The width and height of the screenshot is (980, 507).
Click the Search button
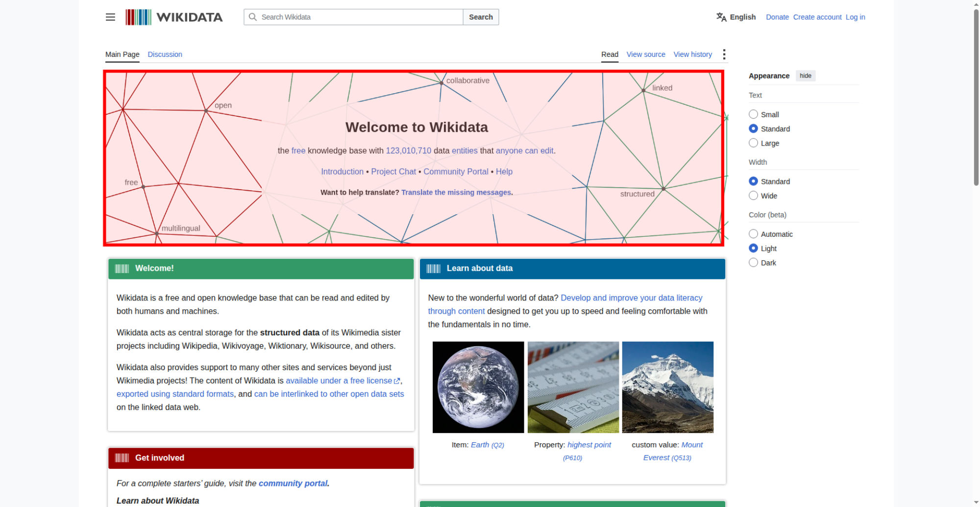481,17
